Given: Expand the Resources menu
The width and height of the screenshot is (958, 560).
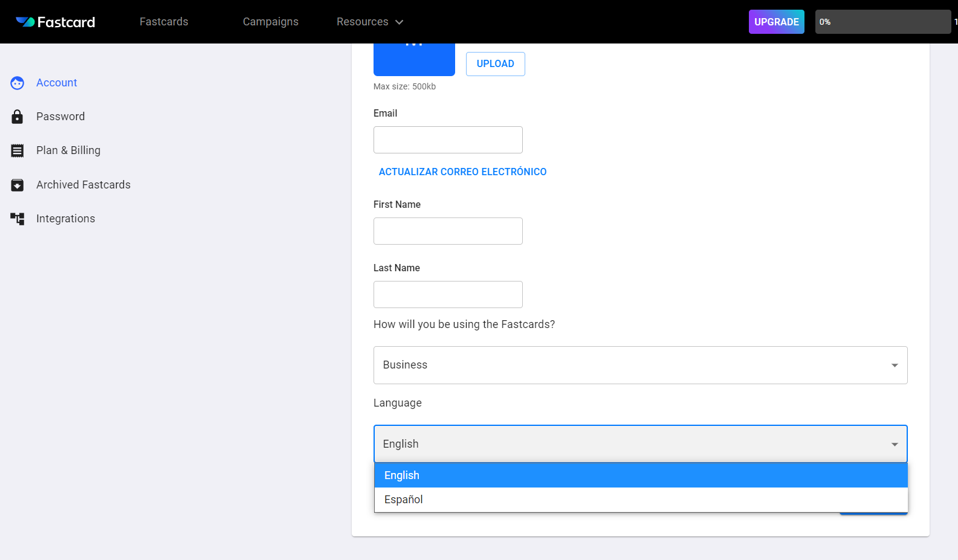Looking at the screenshot, I should pyautogui.click(x=369, y=22).
